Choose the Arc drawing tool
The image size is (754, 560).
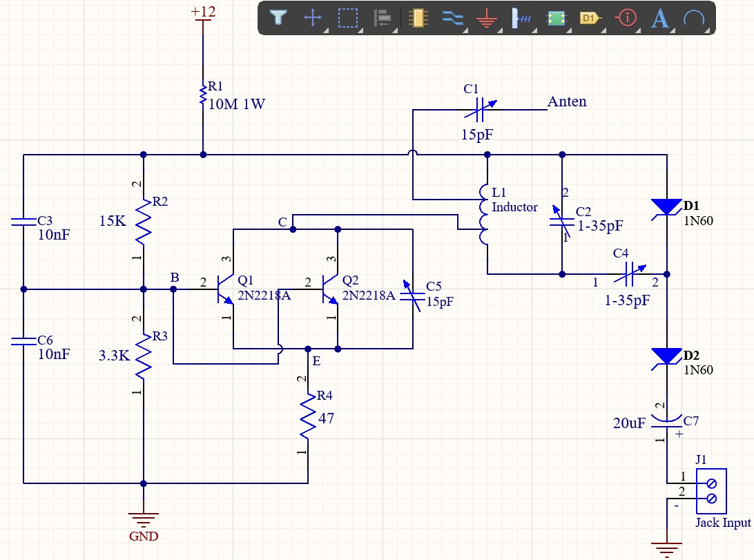coord(694,18)
